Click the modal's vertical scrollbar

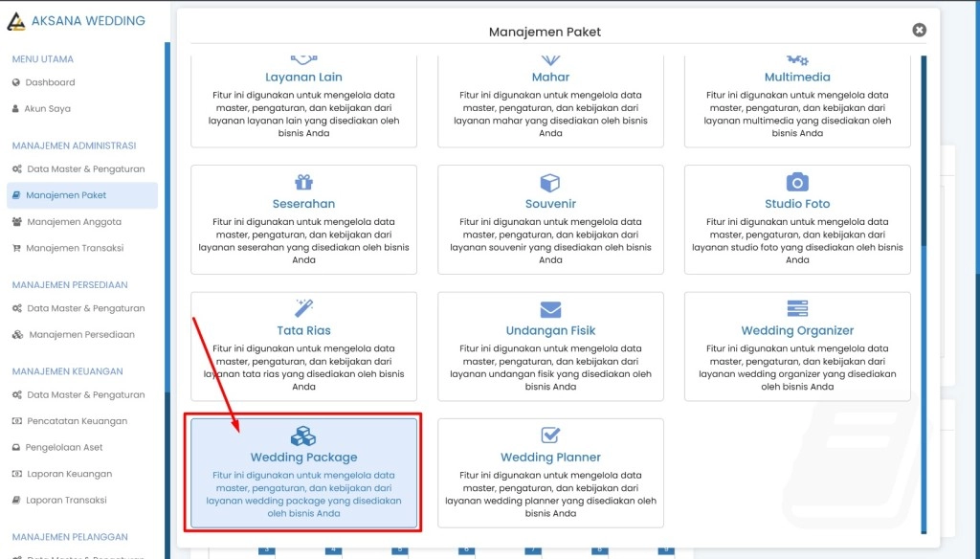click(924, 287)
